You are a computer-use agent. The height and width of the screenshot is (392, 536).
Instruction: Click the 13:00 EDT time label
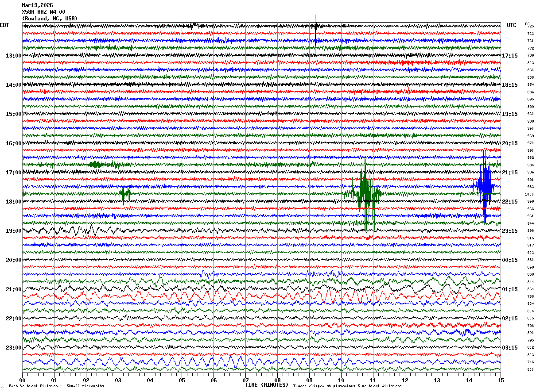tap(14, 56)
